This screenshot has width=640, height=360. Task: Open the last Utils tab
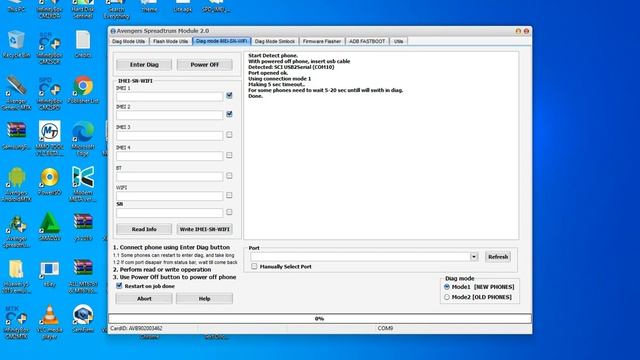click(x=398, y=41)
